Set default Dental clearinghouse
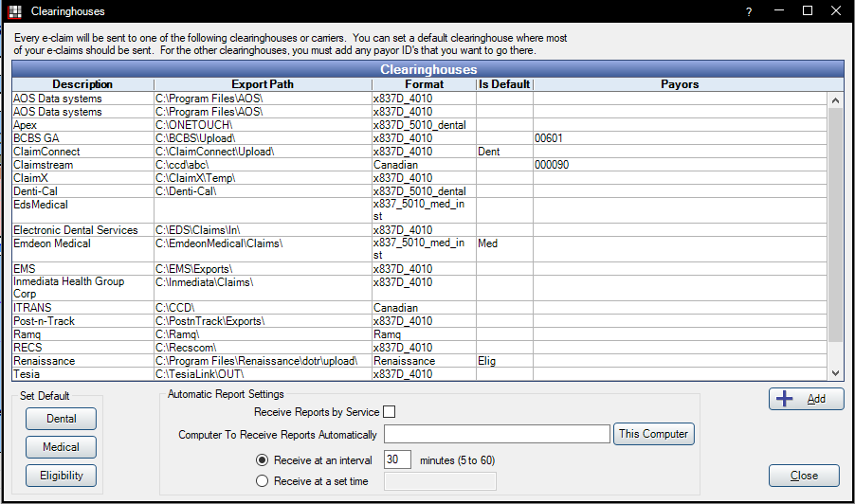 [61, 419]
